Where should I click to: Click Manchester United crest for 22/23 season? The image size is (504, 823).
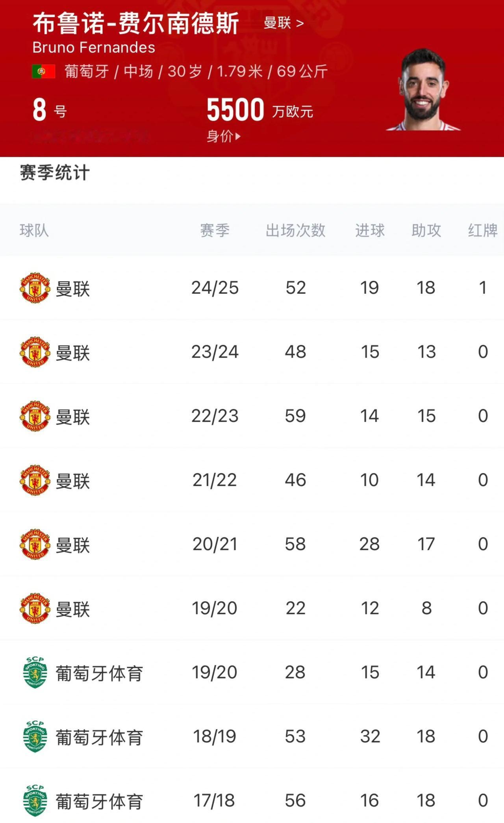35,416
